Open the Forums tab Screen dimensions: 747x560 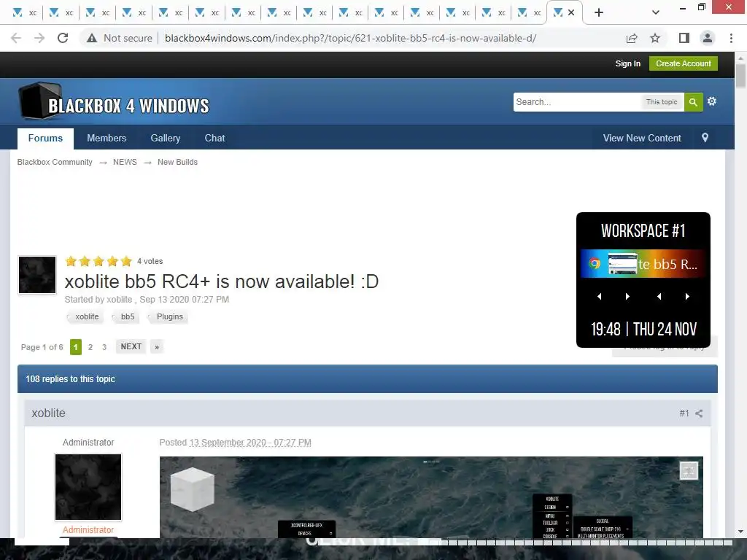coord(45,138)
